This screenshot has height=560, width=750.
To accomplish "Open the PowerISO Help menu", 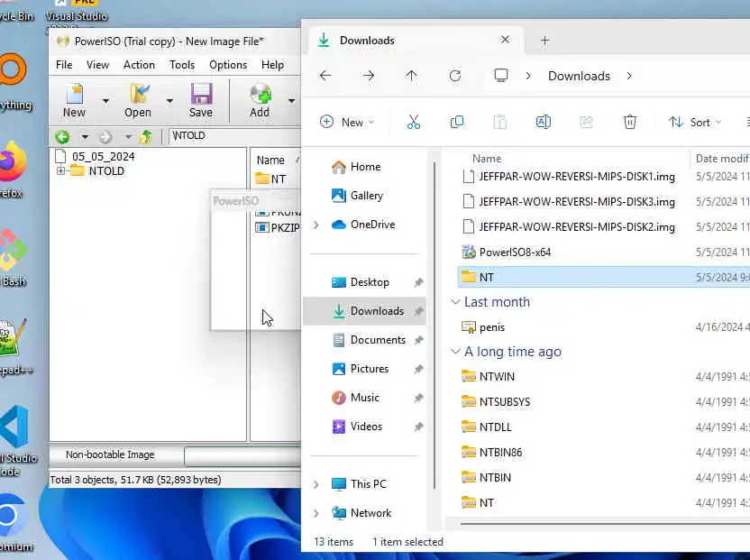I will click(272, 65).
